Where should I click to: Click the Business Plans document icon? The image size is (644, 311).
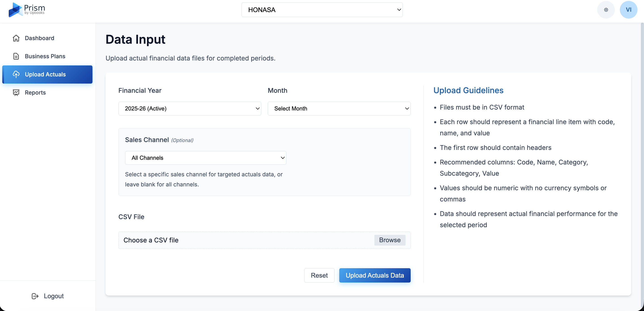pos(16,56)
